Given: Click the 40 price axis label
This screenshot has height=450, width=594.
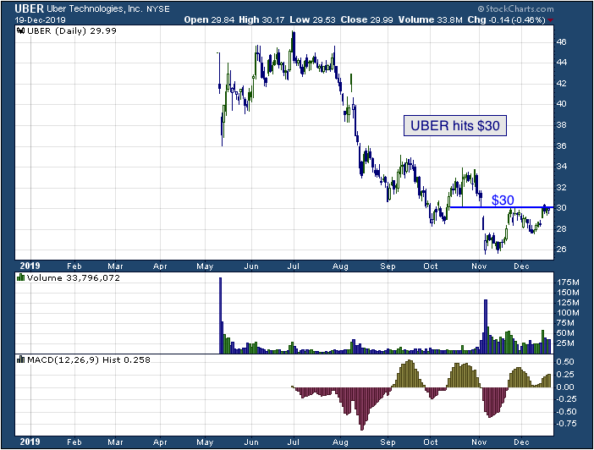Looking at the screenshot, I should point(562,104).
